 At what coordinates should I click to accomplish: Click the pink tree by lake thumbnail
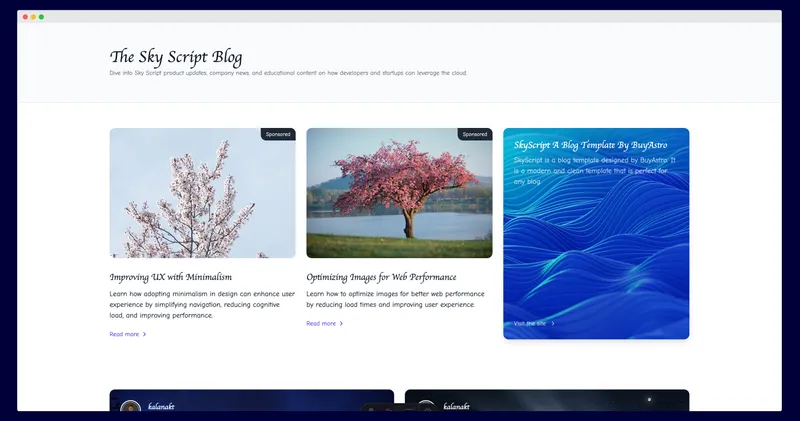399,195
